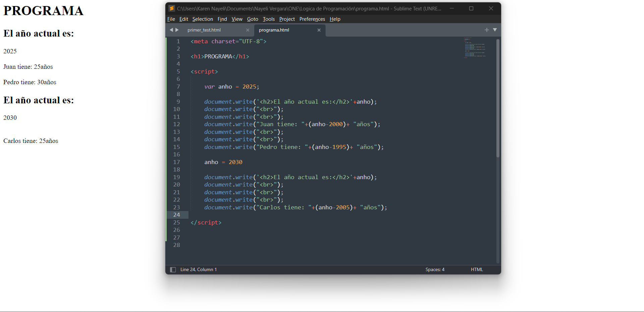Open the Selection menu
This screenshot has height=312, width=644.
(x=203, y=19)
